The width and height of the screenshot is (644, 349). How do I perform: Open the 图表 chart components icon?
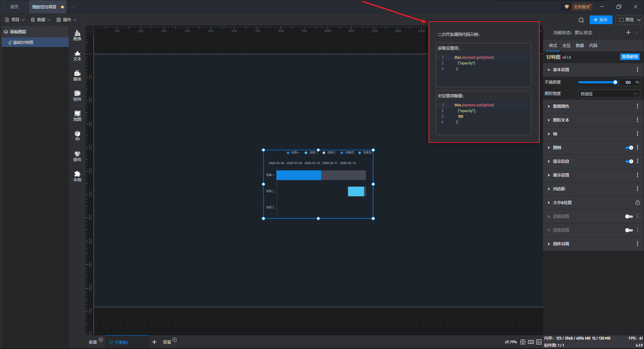click(77, 35)
